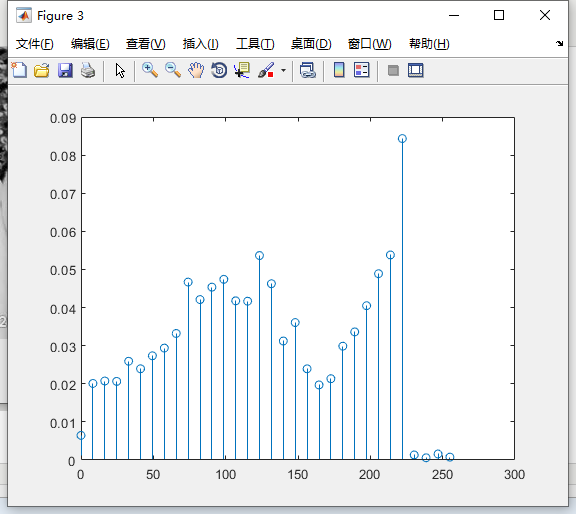Insert a colorbar using the toolbar icon
This screenshot has width=576, height=514.
339,70
